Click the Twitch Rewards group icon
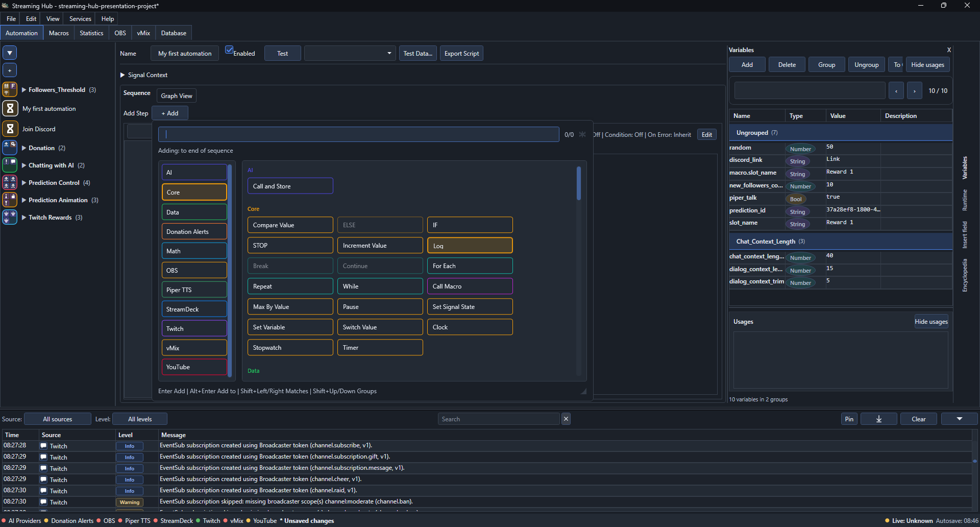Image resolution: width=980 pixels, height=527 pixels. pos(10,217)
